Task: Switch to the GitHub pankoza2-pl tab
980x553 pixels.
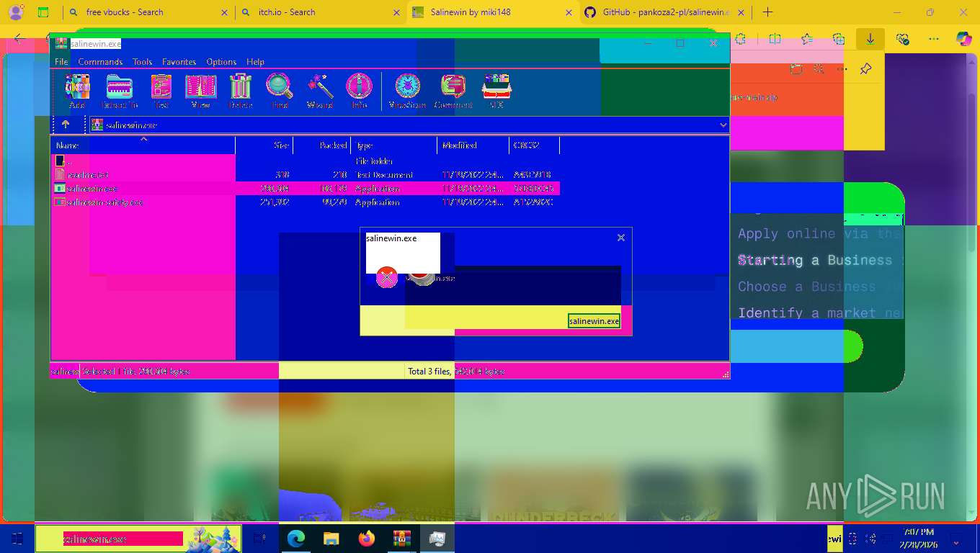Action: coord(666,12)
